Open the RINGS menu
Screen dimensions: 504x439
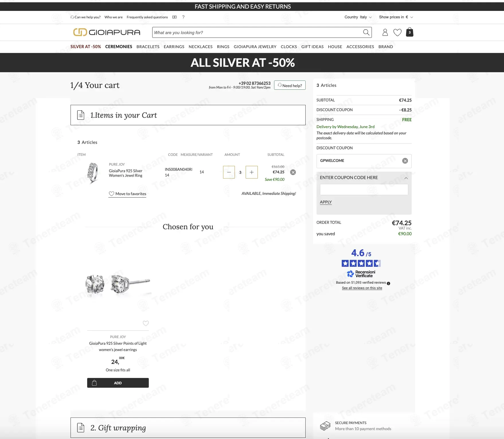(x=223, y=47)
